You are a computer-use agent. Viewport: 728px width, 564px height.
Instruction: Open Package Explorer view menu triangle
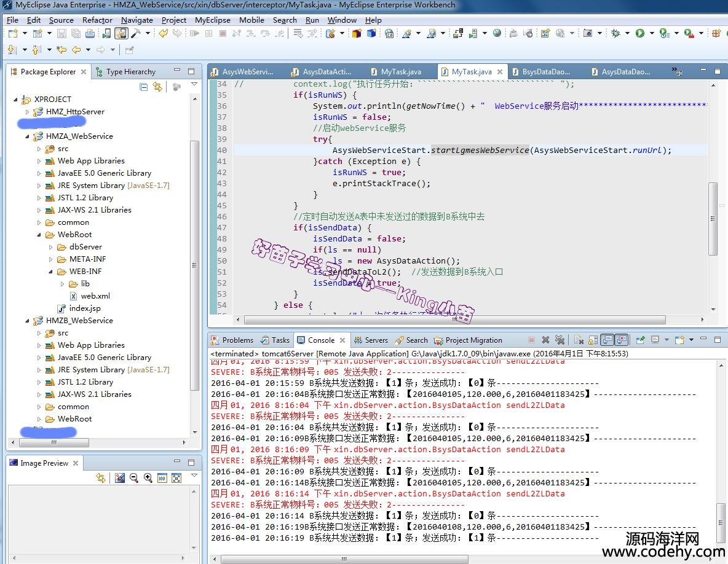[x=194, y=84]
